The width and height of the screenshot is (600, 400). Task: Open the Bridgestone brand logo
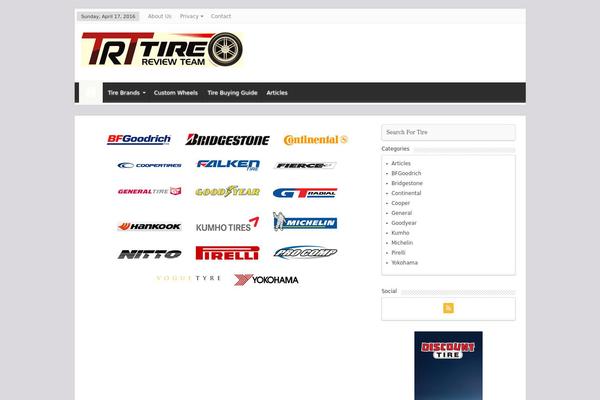coord(227,140)
